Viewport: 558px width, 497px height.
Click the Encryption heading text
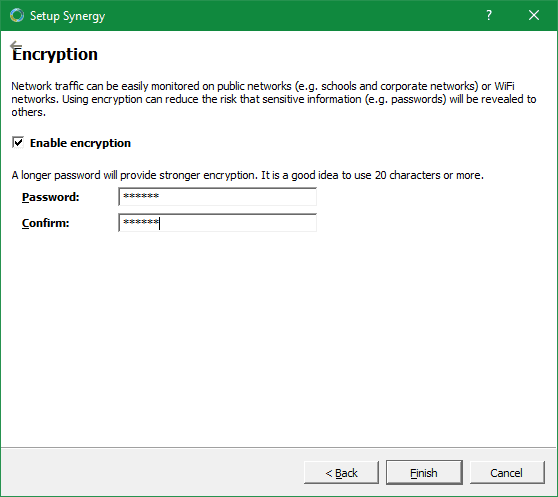(55, 54)
